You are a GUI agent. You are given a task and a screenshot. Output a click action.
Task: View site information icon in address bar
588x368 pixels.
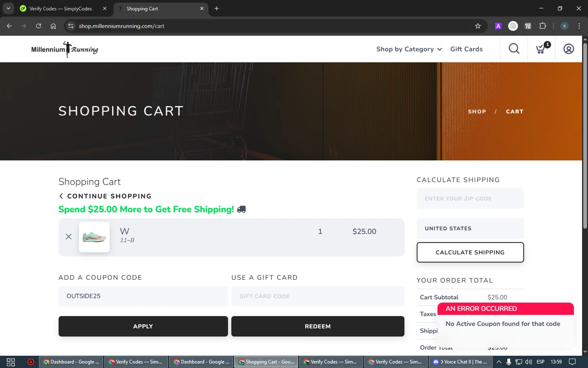click(x=71, y=26)
